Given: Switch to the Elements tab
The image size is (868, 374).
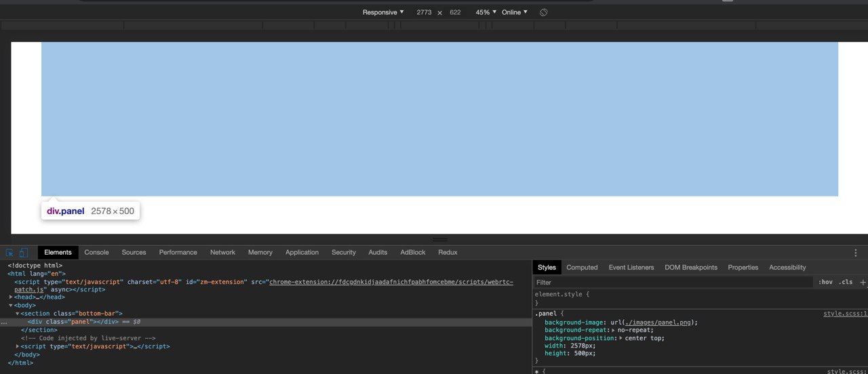Looking at the screenshot, I should pos(58,252).
